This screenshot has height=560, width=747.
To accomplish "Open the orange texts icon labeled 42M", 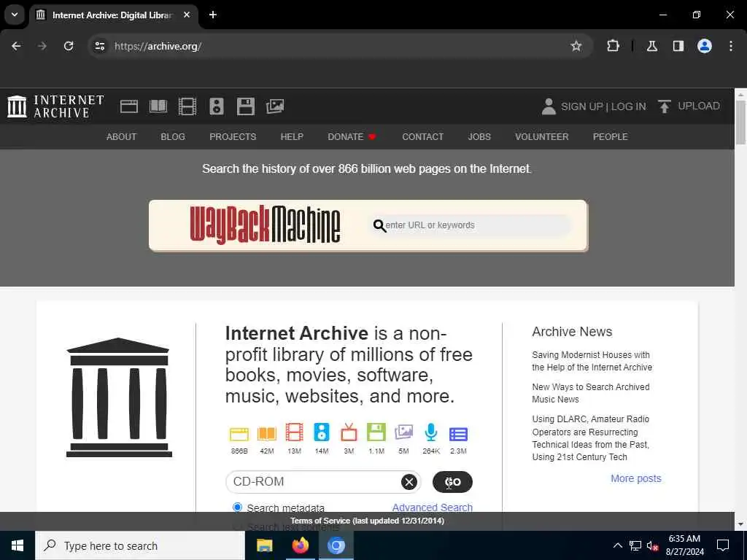I will coord(267,434).
